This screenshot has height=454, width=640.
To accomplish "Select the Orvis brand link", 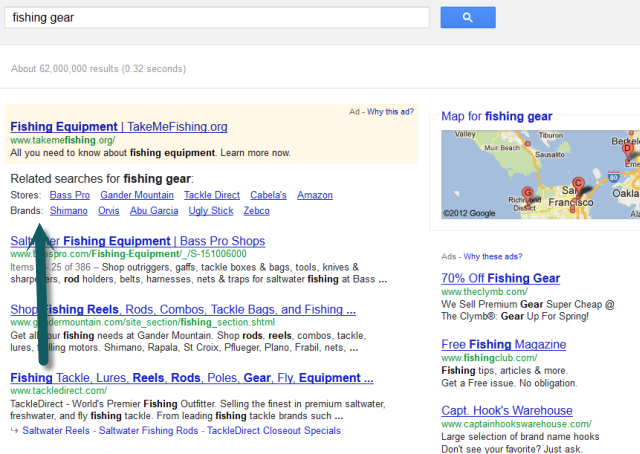I will coord(110,211).
